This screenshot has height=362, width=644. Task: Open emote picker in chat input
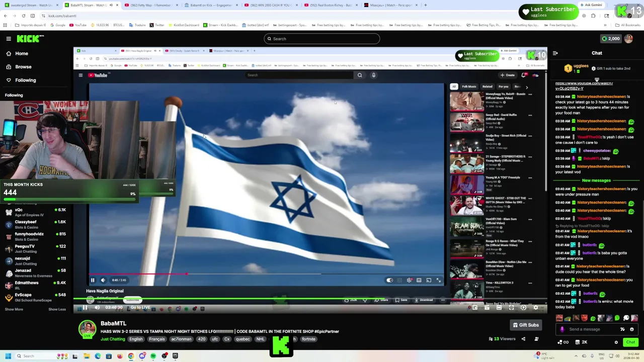pos(632,329)
